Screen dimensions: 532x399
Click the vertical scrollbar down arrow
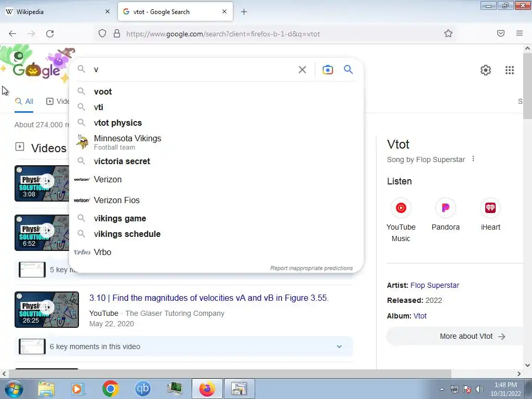click(x=527, y=365)
